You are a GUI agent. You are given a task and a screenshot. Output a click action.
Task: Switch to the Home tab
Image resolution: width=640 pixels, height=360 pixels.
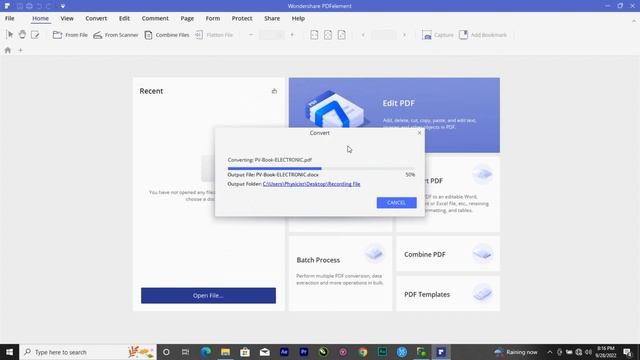pos(40,18)
